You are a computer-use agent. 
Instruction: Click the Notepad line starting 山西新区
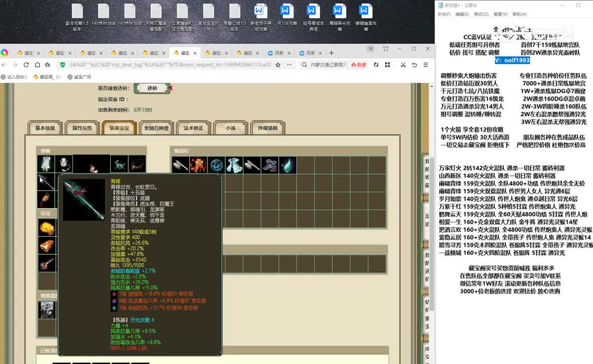pos(497,176)
